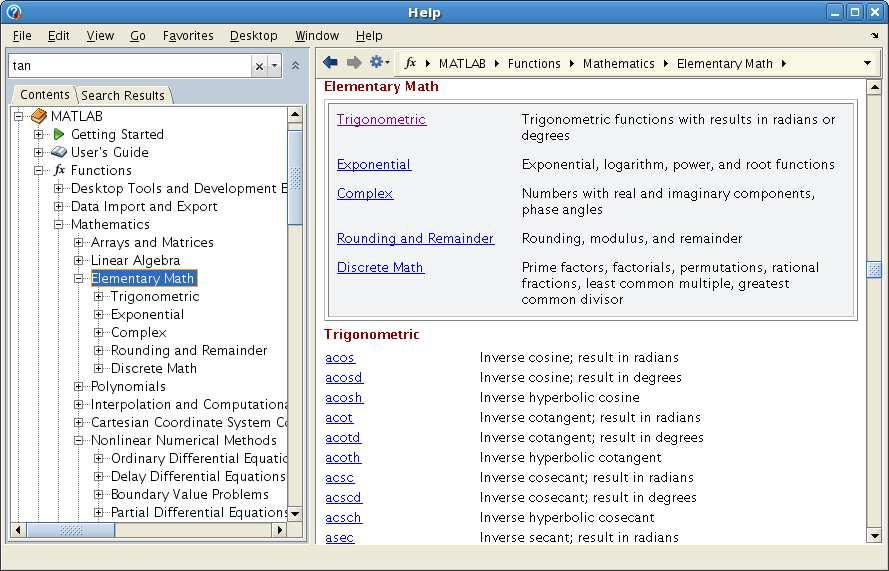The height and width of the screenshot is (571, 889).
Task: Open the File menu
Action: [x=22, y=36]
